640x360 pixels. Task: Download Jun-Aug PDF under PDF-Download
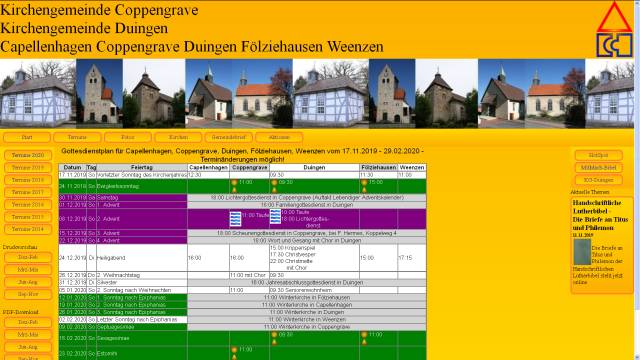click(28, 347)
